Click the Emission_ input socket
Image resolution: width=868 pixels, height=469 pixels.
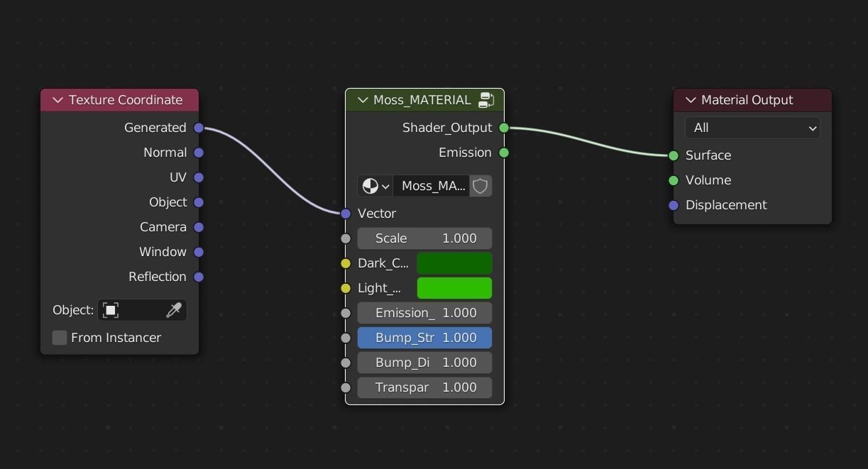click(x=346, y=313)
